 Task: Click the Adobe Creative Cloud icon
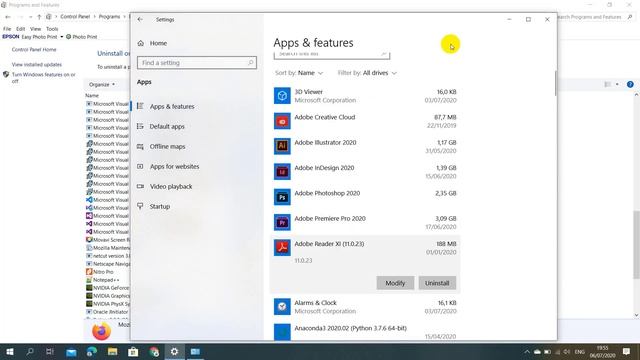click(x=282, y=121)
